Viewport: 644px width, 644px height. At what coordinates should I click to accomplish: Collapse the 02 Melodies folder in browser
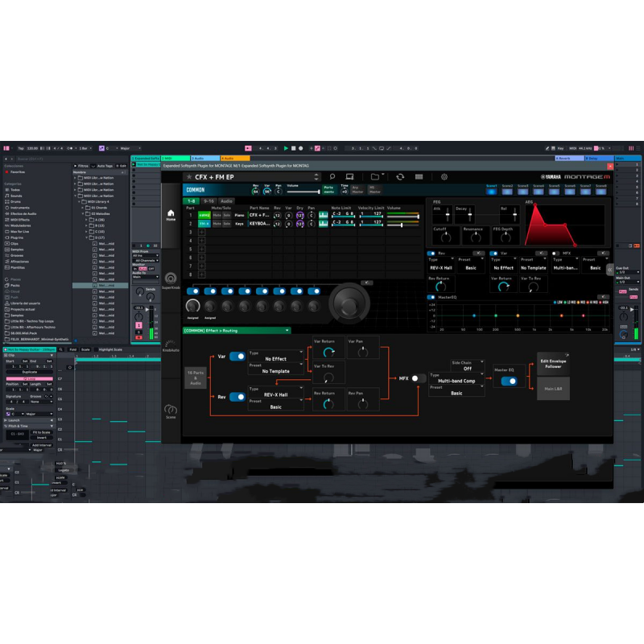pyautogui.click(x=83, y=213)
